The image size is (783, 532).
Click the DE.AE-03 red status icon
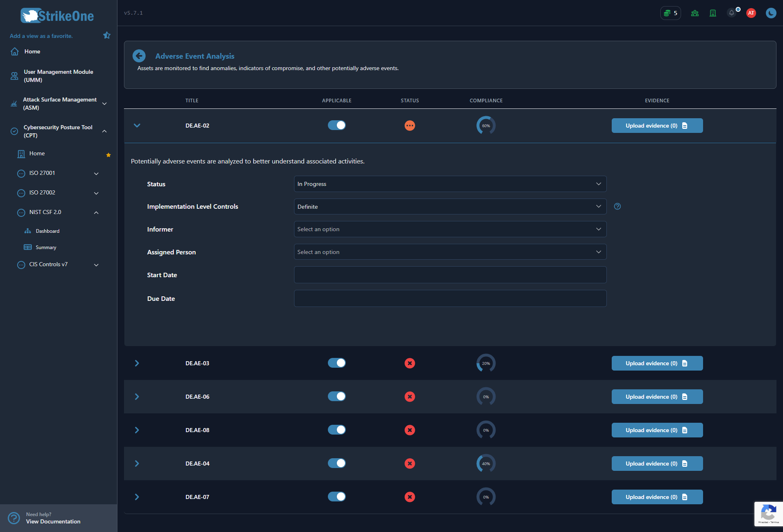pyautogui.click(x=410, y=363)
